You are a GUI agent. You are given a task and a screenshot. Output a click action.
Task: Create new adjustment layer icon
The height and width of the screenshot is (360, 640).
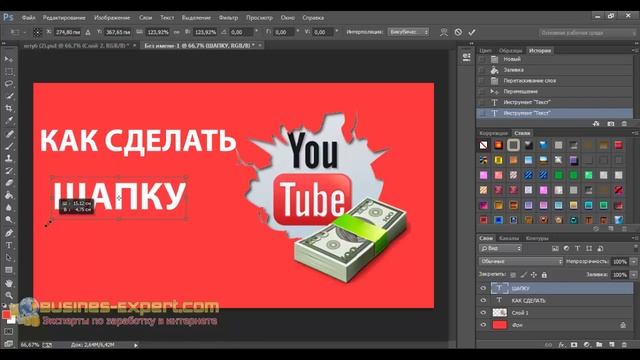click(x=587, y=345)
